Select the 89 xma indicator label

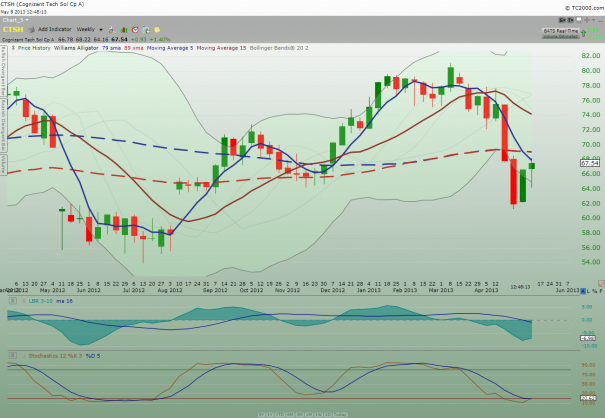click(134, 48)
